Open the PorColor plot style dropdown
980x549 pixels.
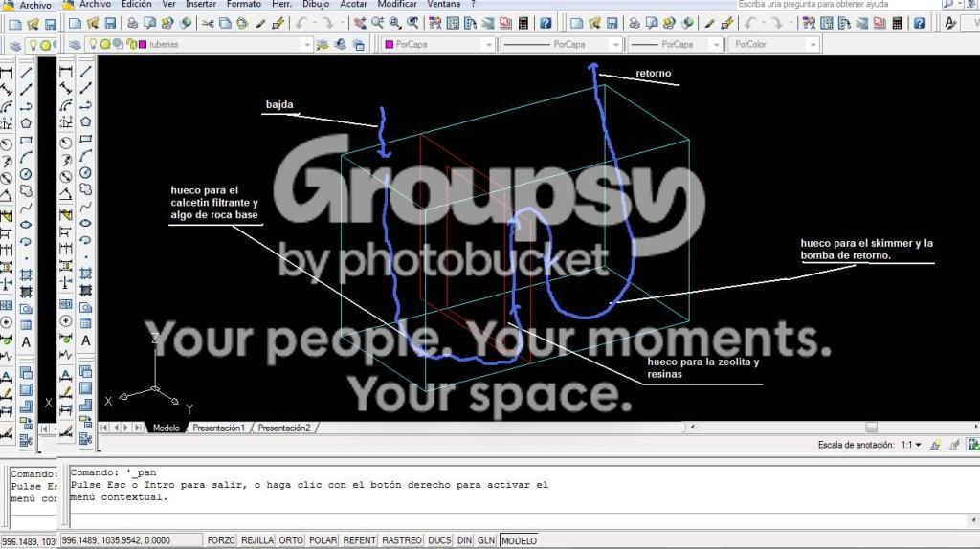pos(813,45)
